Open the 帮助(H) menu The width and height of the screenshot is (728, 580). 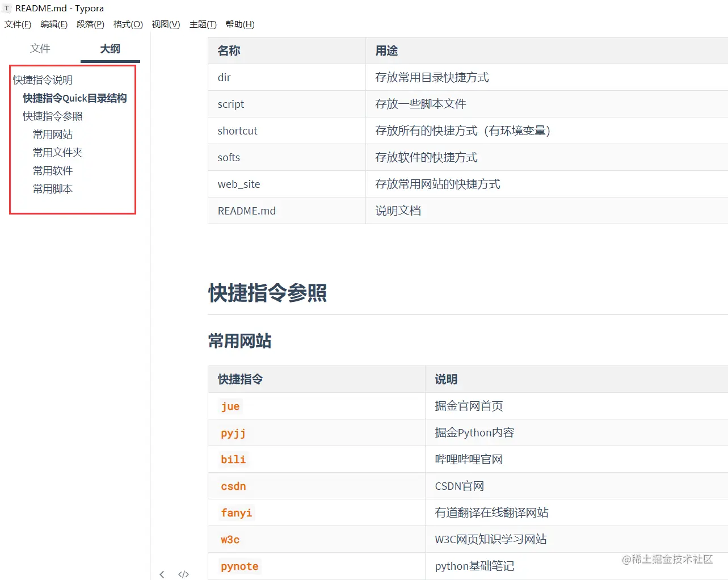click(239, 24)
